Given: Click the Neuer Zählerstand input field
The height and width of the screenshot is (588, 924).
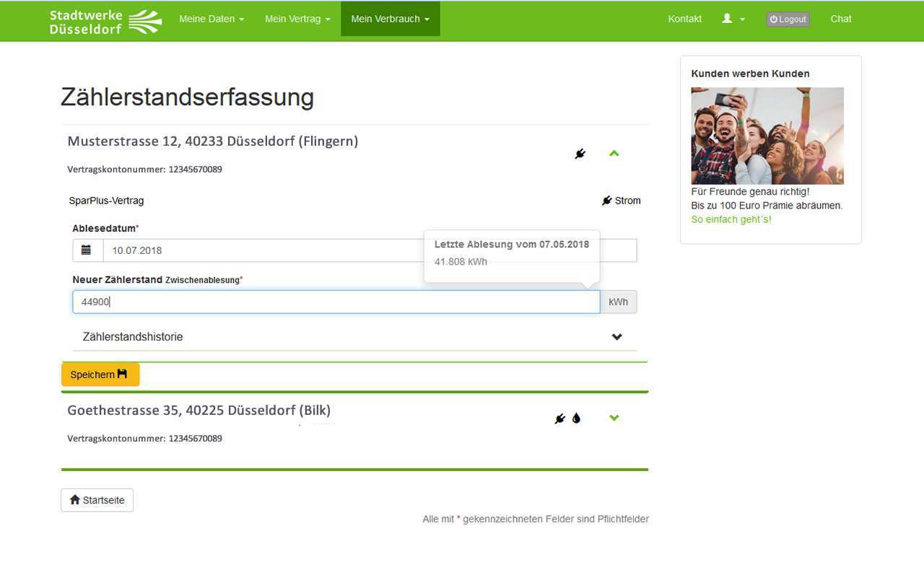Looking at the screenshot, I should 336,302.
